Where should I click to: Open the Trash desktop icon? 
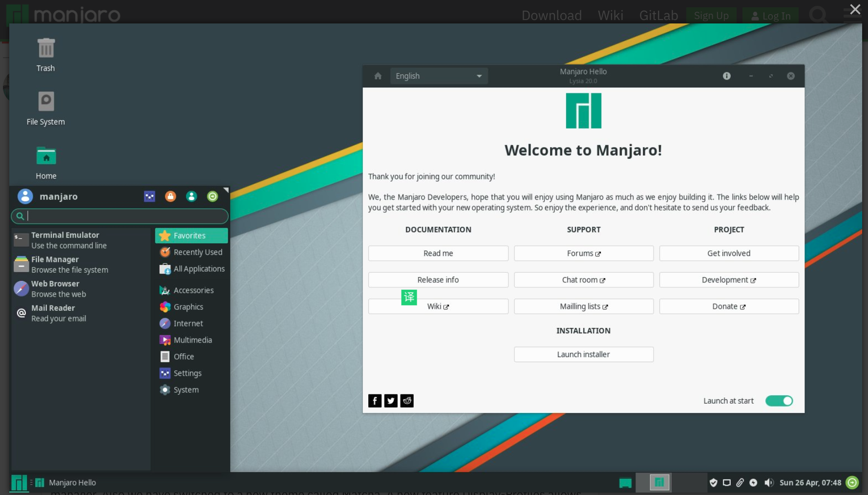[46, 55]
